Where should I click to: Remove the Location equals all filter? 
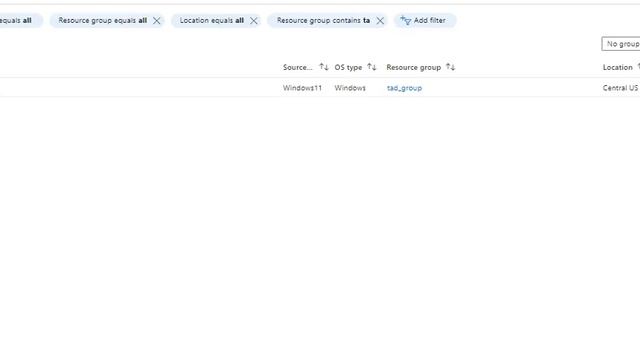(253, 21)
